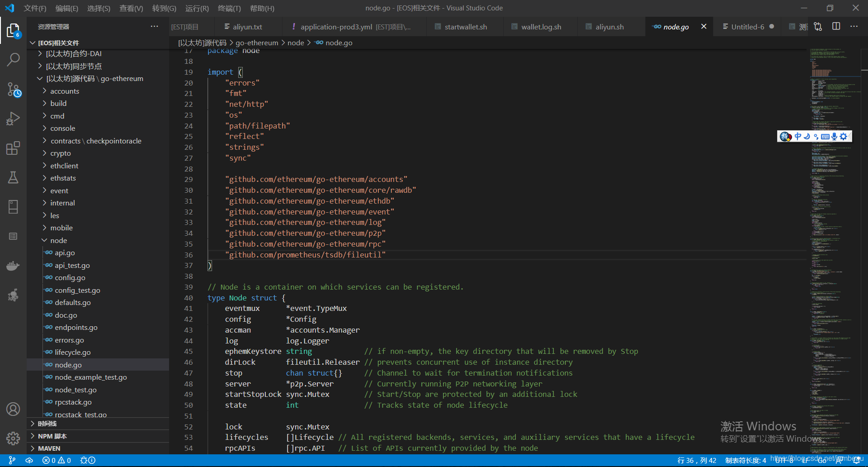This screenshot has height=467, width=868.
Task: Click the IME microphone voice input icon
Action: tap(834, 136)
